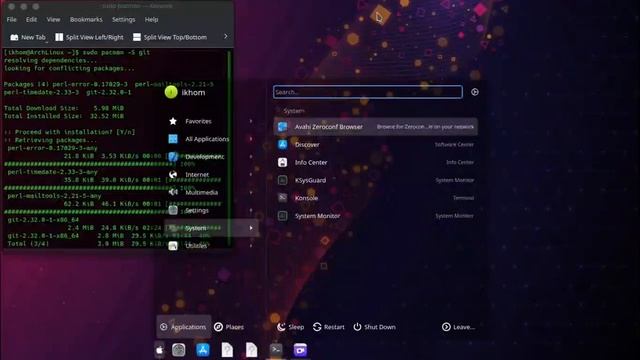Select the Favorites category star icon
This screenshot has height=360, width=640.
coord(173,121)
